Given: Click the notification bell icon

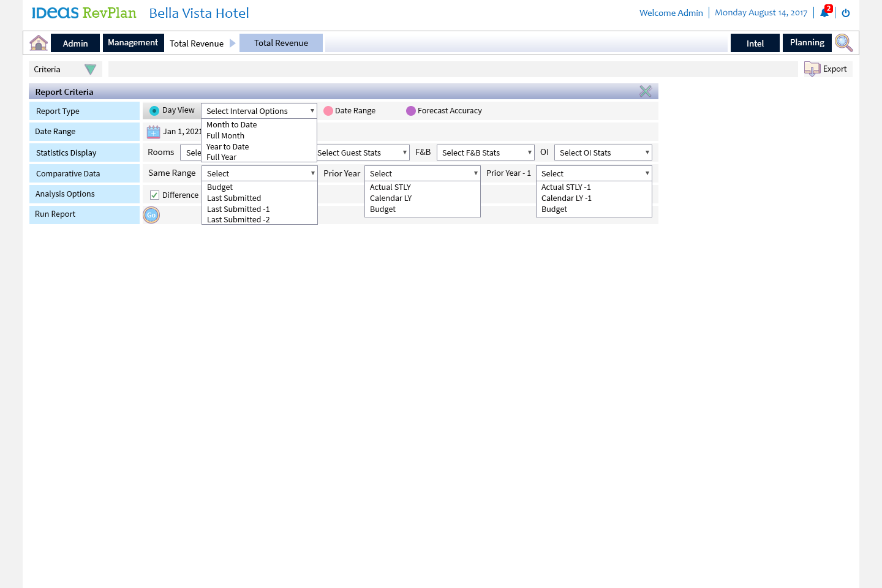Looking at the screenshot, I should click(x=824, y=13).
